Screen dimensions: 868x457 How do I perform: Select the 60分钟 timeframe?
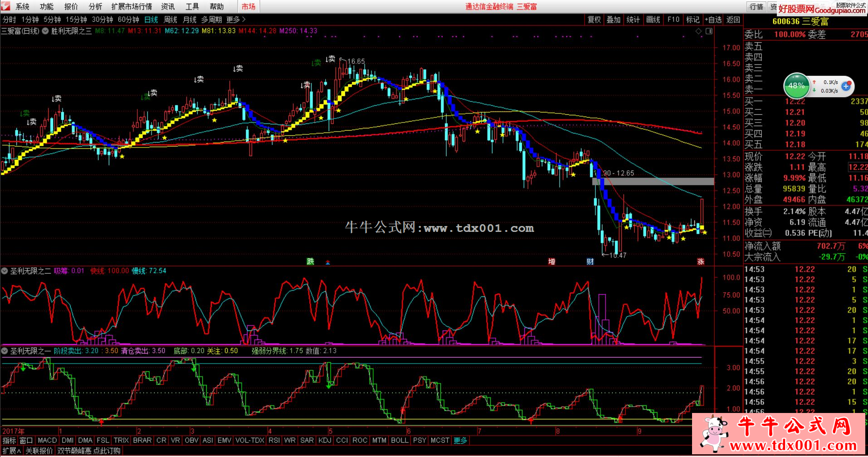(x=128, y=20)
